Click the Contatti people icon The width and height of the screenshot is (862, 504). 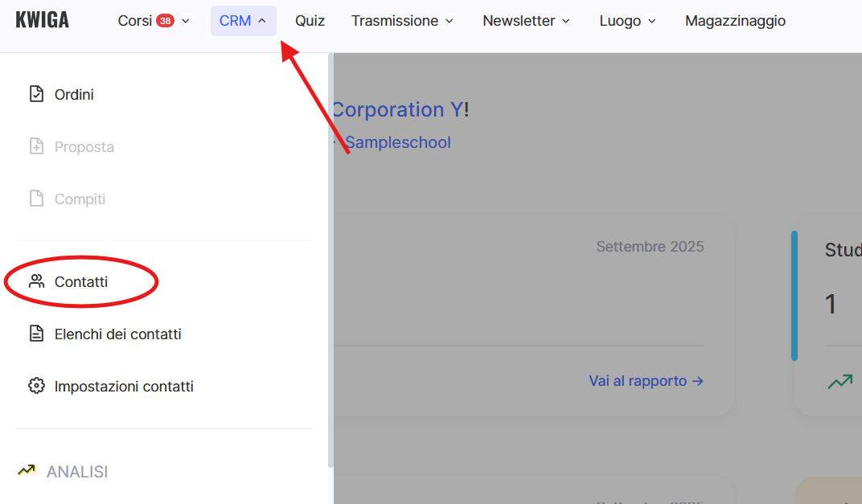pos(36,281)
